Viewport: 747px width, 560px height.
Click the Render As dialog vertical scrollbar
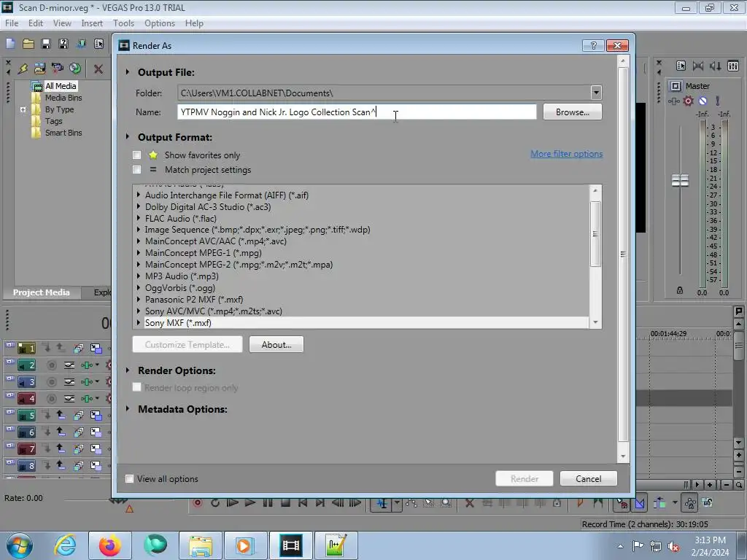click(623, 254)
